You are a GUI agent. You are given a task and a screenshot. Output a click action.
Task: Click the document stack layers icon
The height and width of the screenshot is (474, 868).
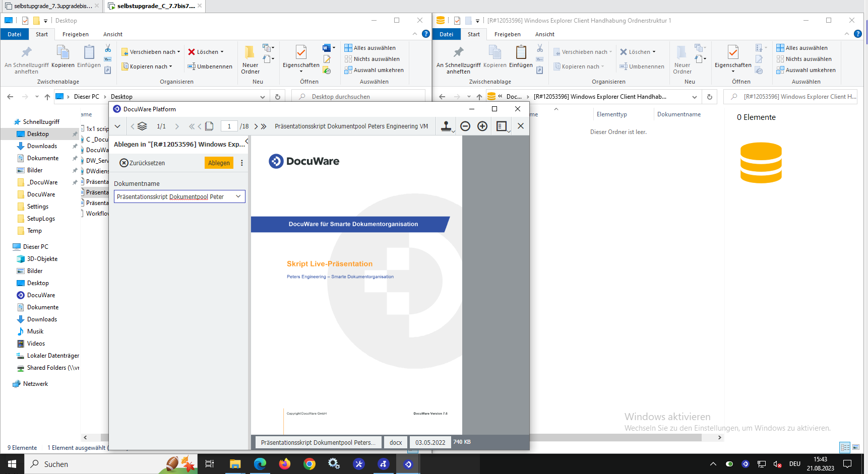coord(142,126)
